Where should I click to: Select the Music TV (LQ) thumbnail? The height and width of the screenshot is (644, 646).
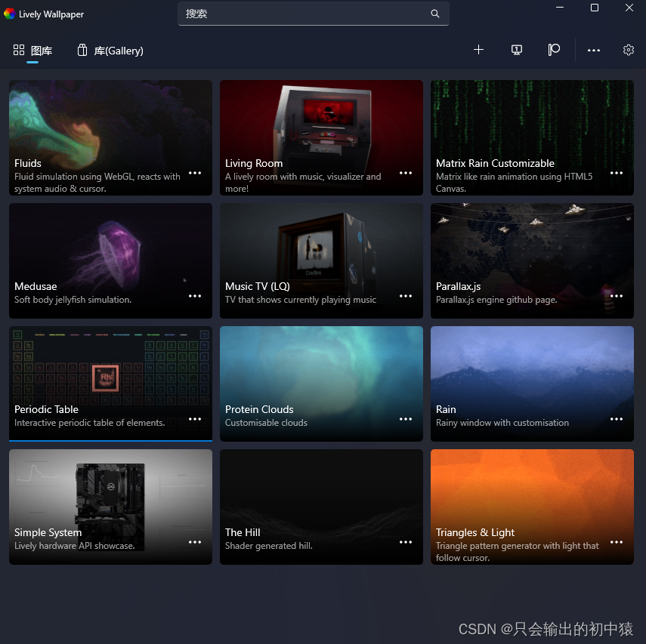pyautogui.click(x=321, y=260)
